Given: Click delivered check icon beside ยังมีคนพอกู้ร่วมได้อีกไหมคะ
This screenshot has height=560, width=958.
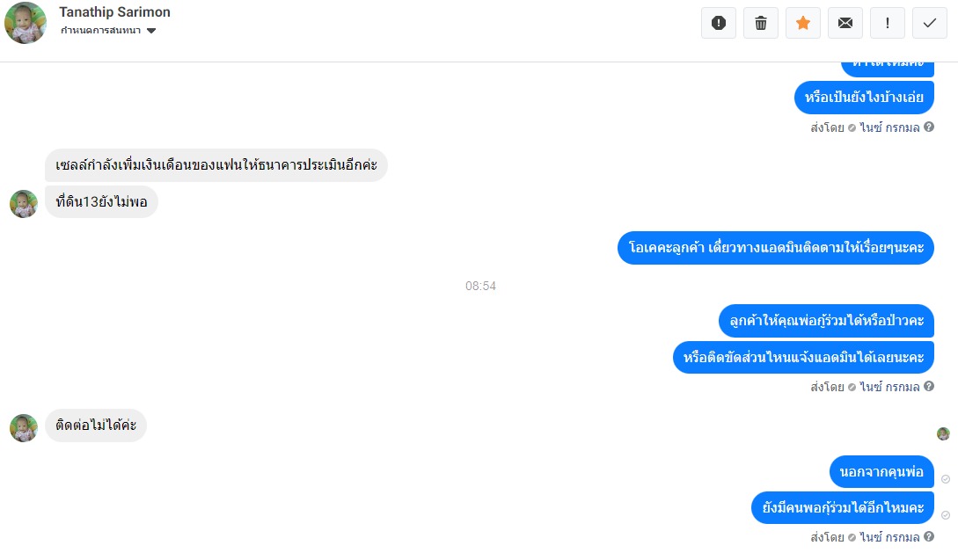Looking at the screenshot, I should click(x=946, y=515).
